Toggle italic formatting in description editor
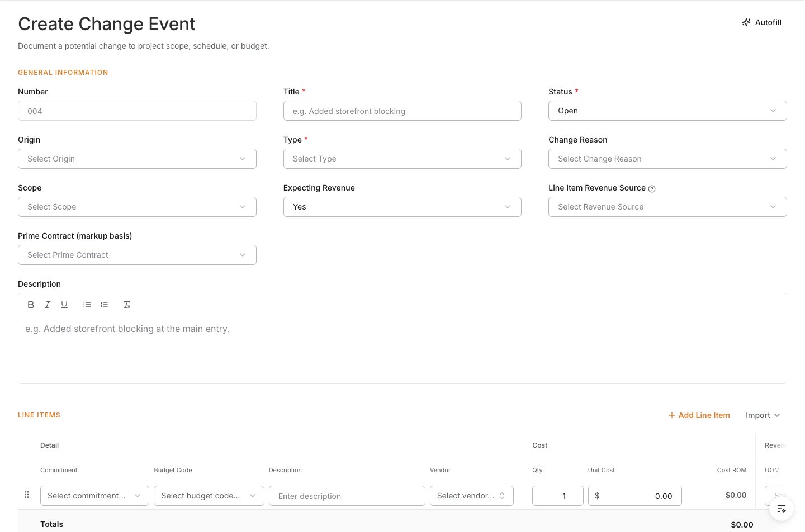The height and width of the screenshot is (532, 805). (48, 305)
